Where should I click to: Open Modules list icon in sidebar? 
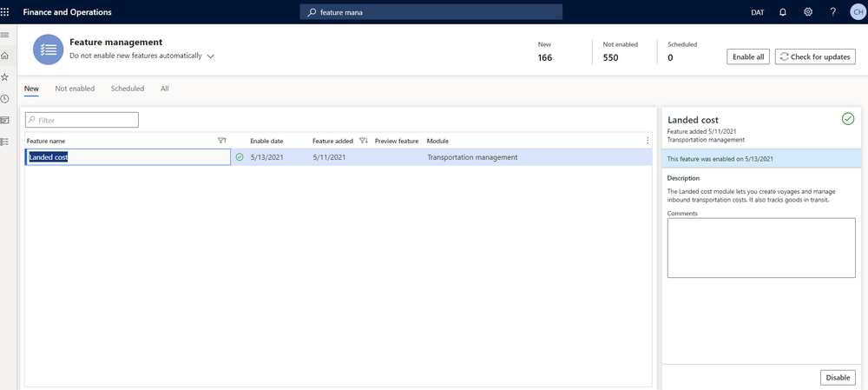tap(5, 142)
